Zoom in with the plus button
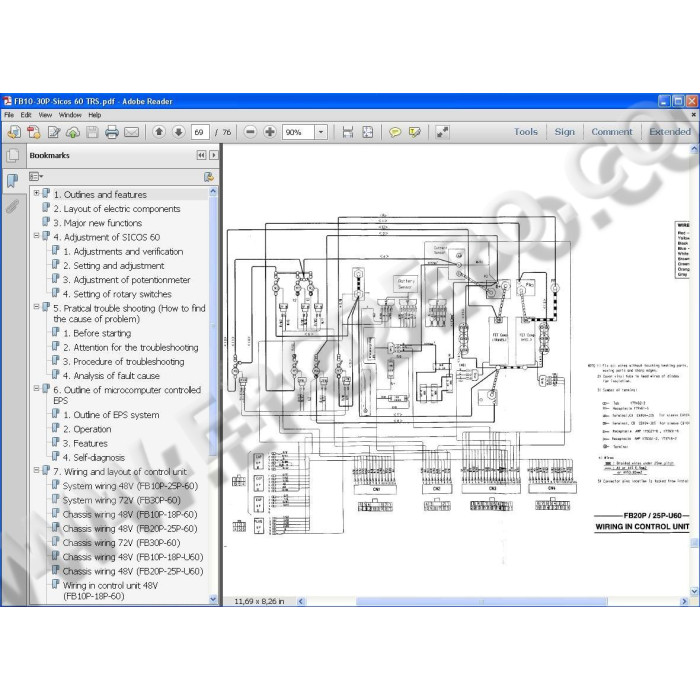 [270, 132]
